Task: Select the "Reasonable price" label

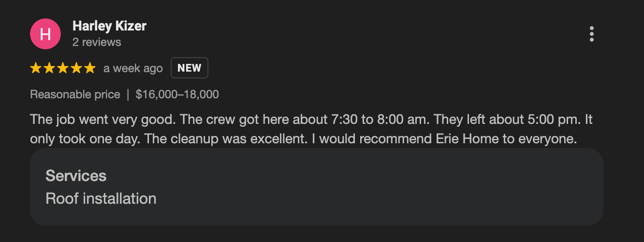Action: click(x=75, y=94)
